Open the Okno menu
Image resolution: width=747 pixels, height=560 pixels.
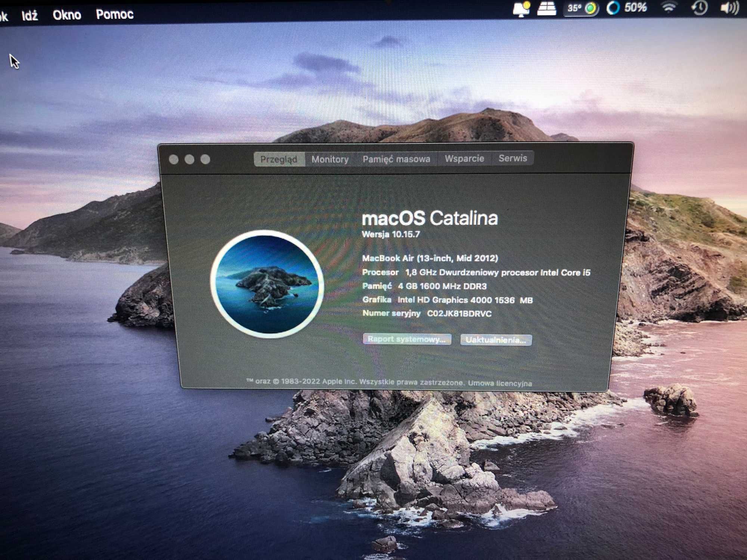(x=67, y=15)
